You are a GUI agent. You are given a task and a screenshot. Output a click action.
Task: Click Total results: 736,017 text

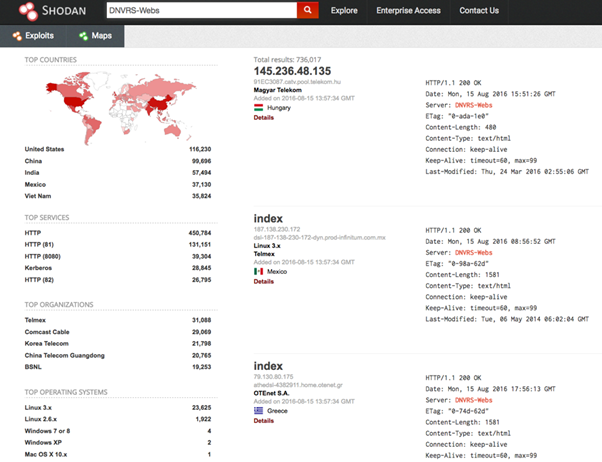coord(287,60)
